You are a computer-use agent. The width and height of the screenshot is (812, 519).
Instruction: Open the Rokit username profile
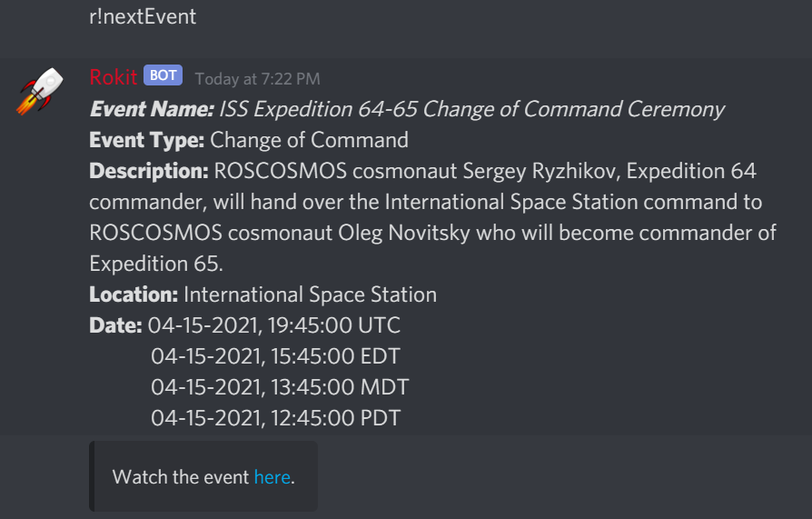[x=113, y=77]
